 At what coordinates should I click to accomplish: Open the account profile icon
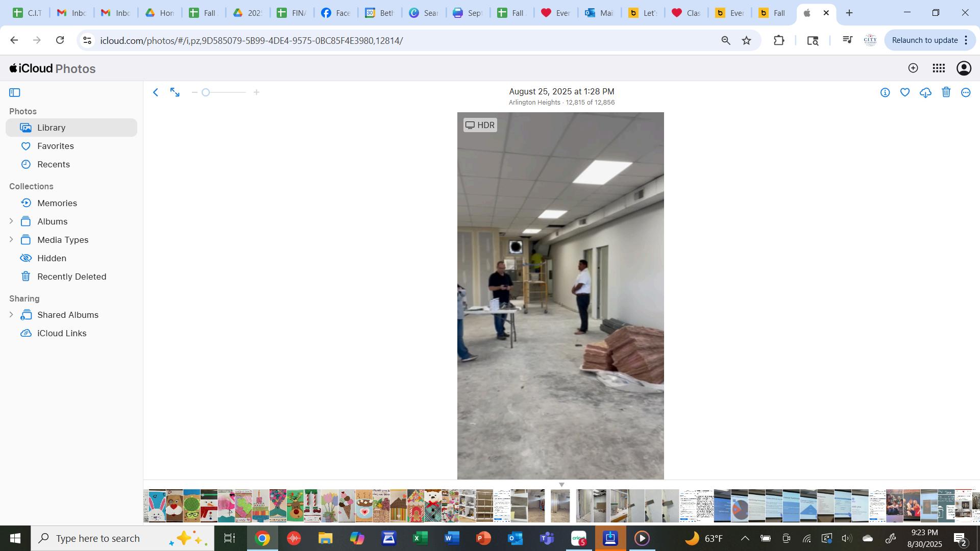point(964,68)
